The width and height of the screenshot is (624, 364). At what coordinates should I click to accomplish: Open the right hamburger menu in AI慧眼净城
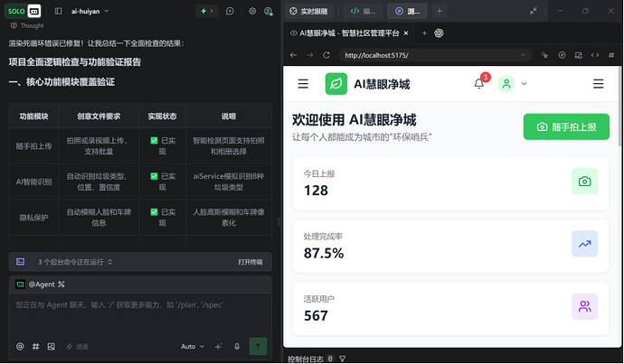599,84
